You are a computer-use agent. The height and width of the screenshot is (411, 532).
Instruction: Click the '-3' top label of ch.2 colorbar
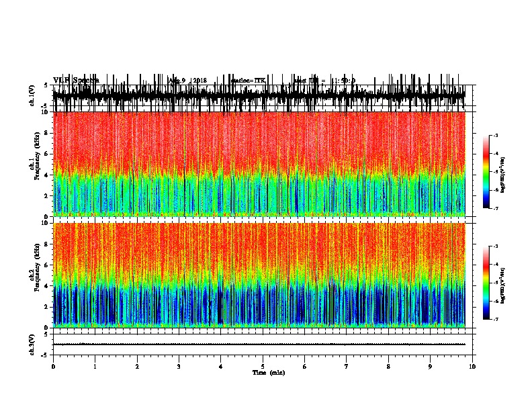coord(496,246)
